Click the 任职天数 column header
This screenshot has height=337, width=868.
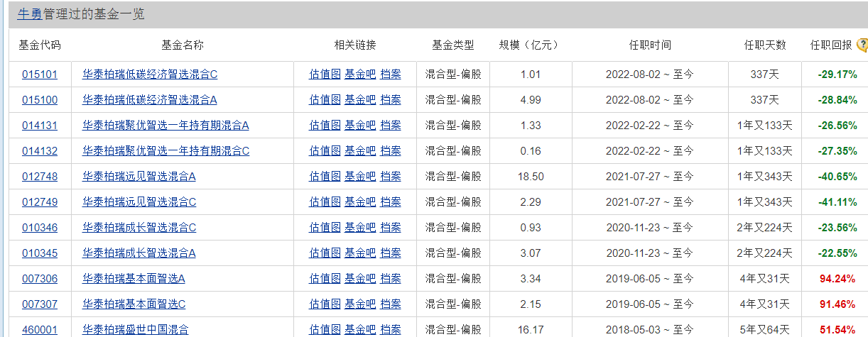[765, 45]
